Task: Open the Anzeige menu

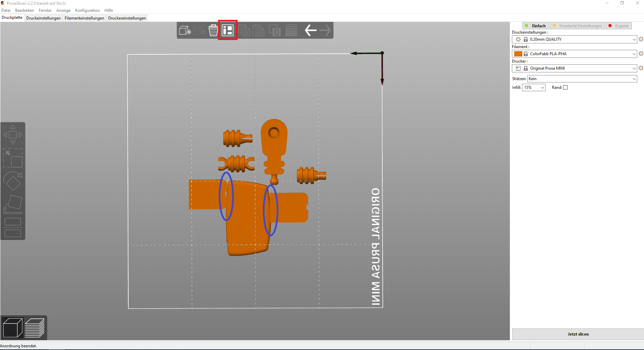Action: 63,10
